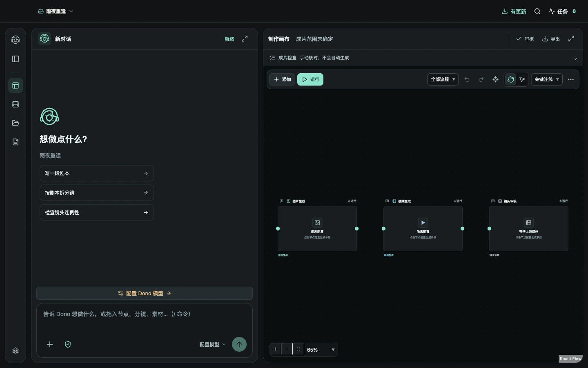Click the 图片生成 tag below the first node
Image resolution: width=588 pixels, height=368 pixels.
[x=283, y=255]
